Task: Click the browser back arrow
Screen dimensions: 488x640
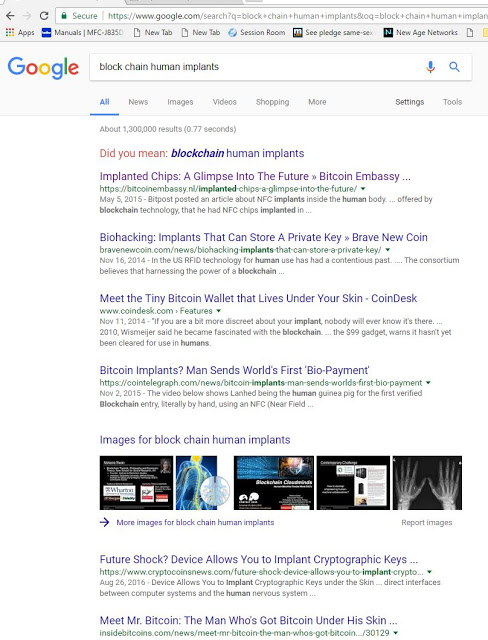Action: pos(10,16)
